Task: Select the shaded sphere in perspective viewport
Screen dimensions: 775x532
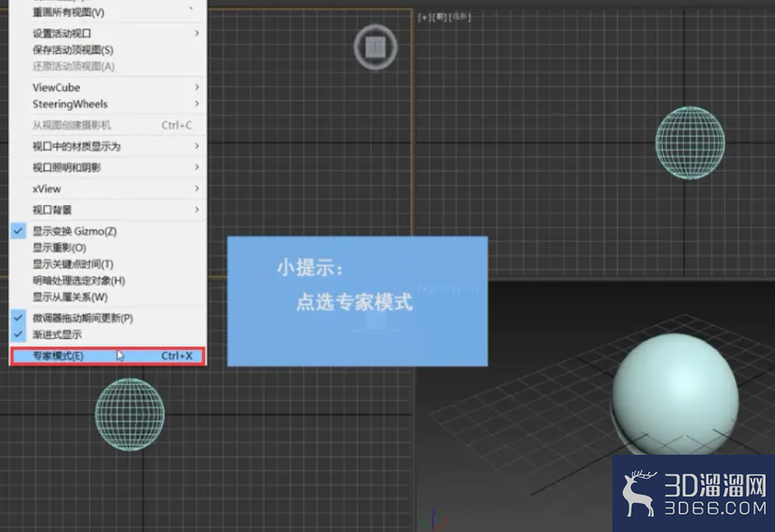Action: click(675, 394)
